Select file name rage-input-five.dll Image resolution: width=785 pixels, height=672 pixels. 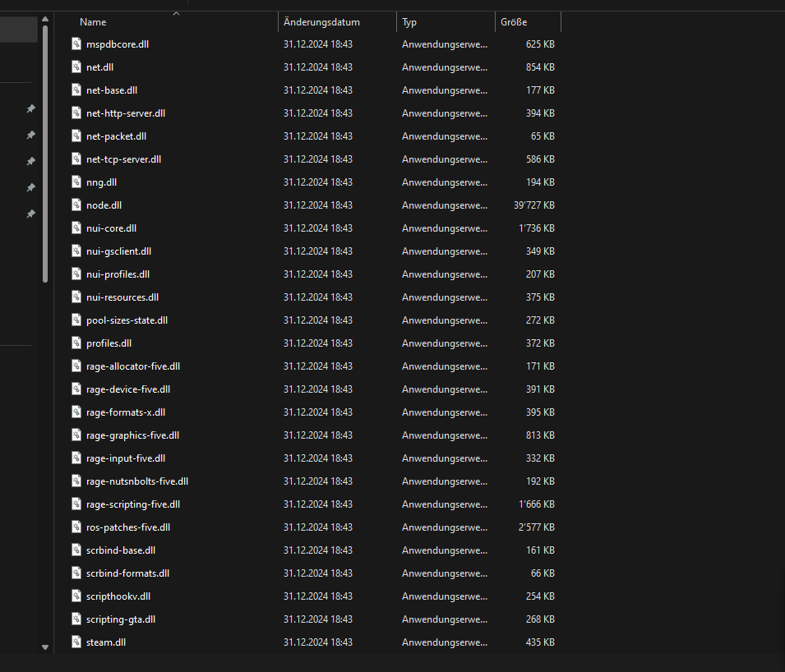click(126, 458)
